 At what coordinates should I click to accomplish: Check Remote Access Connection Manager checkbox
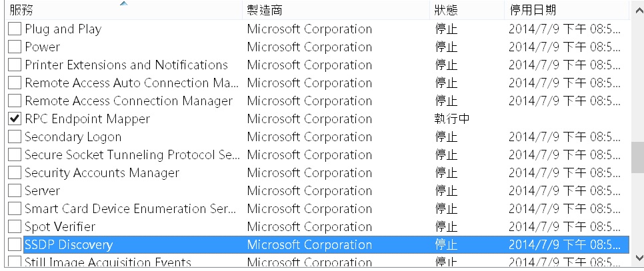[15, 101]
